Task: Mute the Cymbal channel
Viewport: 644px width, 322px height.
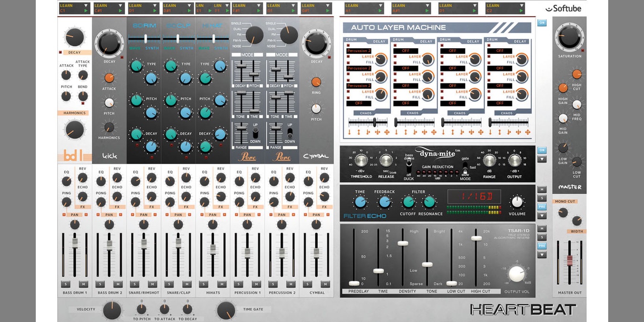Action: pos(324,284)
